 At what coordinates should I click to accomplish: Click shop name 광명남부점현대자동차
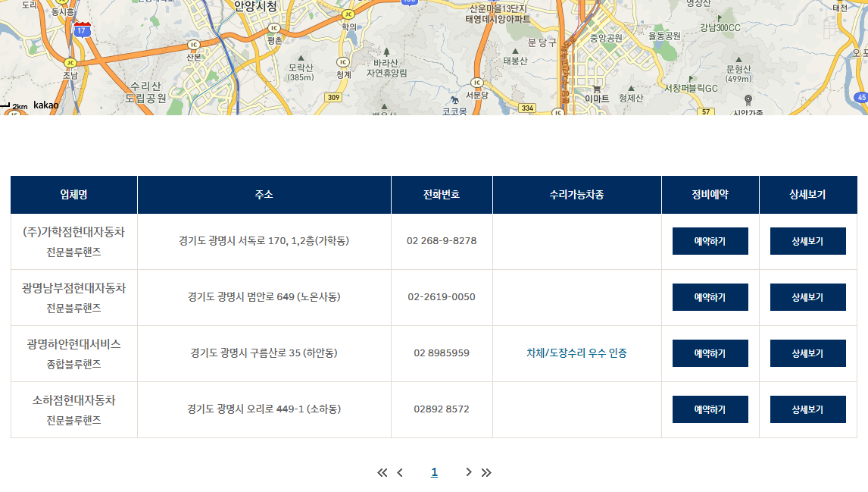(x=73, y=288)
